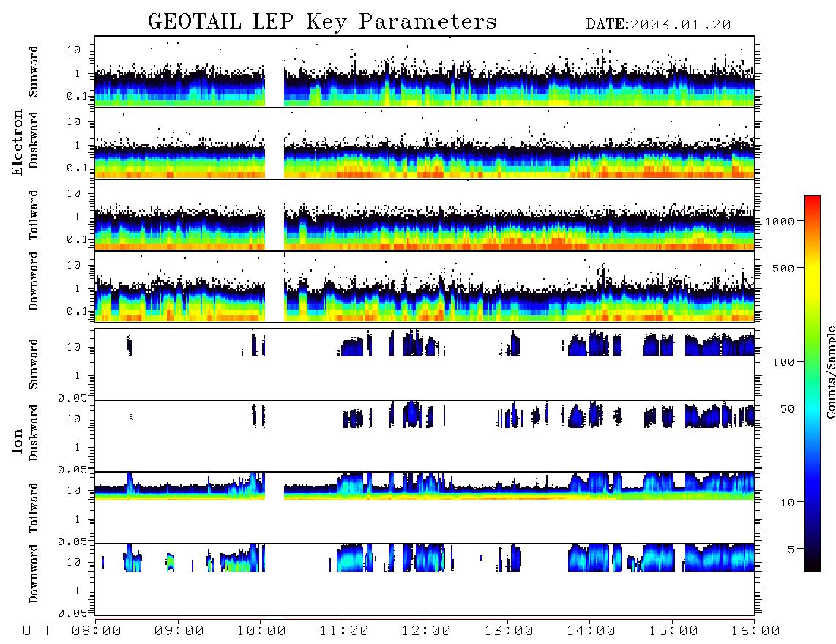Image resolution: width=836 pixels, height=644 pixels.
Task: Click the "500" colorbar tick value
Action: click(x=783, y=268)
